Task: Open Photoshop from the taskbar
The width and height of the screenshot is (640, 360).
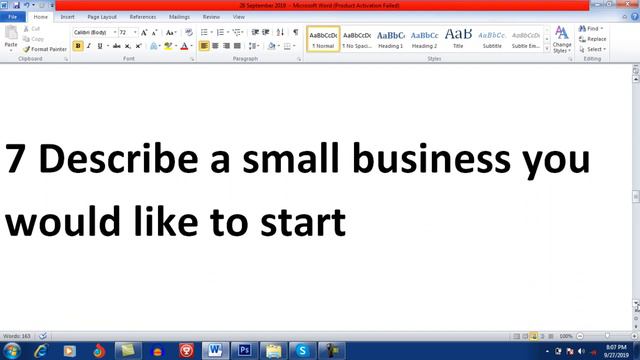Action: click(244, 351)
